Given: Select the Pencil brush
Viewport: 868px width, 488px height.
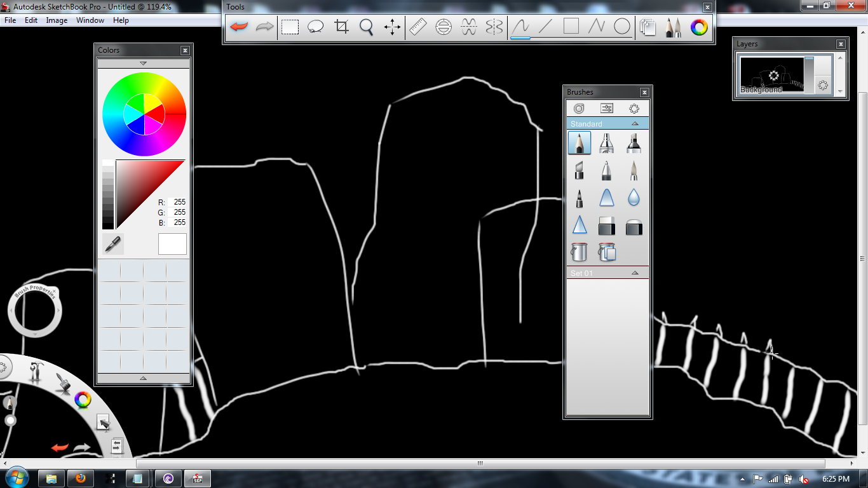Looking at the screenshot, I should 579,143.
